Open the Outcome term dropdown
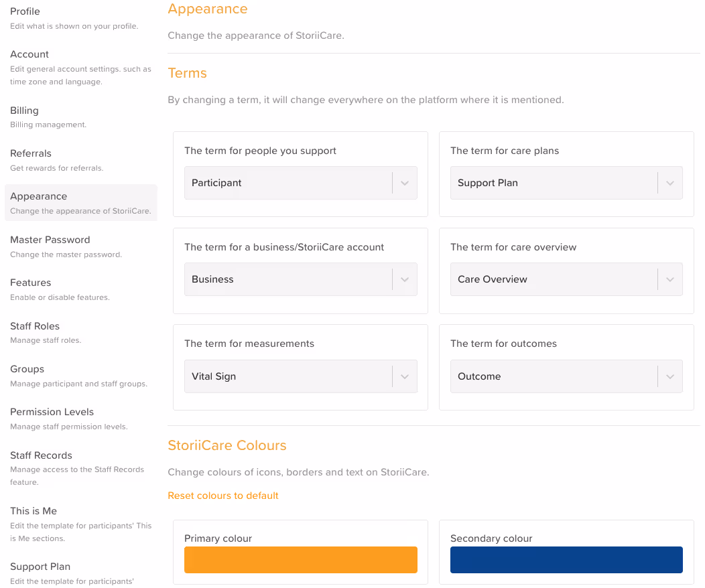 tap(566, 376)
